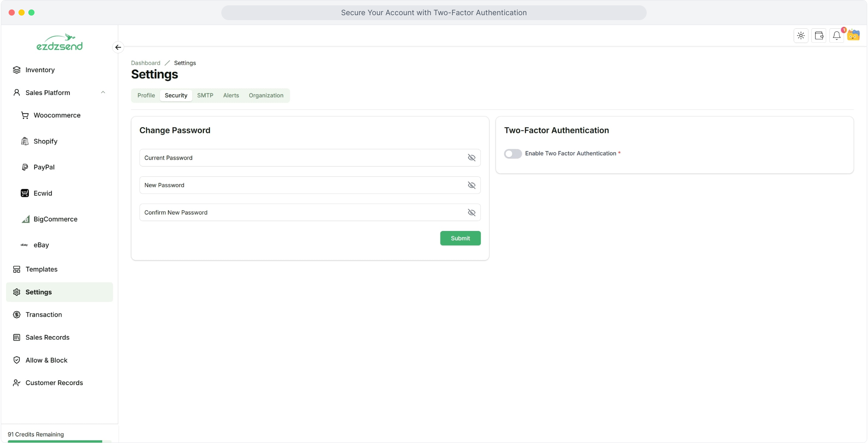Show Current Password with eye icon
This screenshot has height=443, width=868.
(471, 158)
